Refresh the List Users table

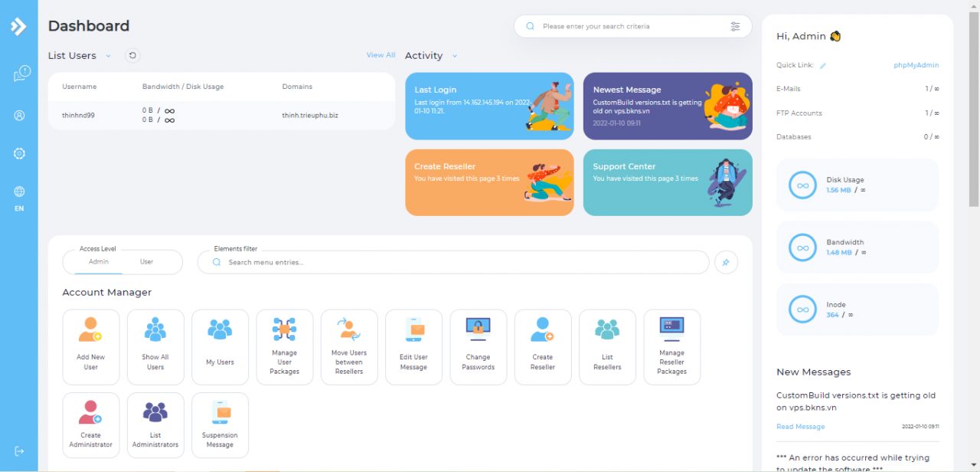(x=132, y=55)
